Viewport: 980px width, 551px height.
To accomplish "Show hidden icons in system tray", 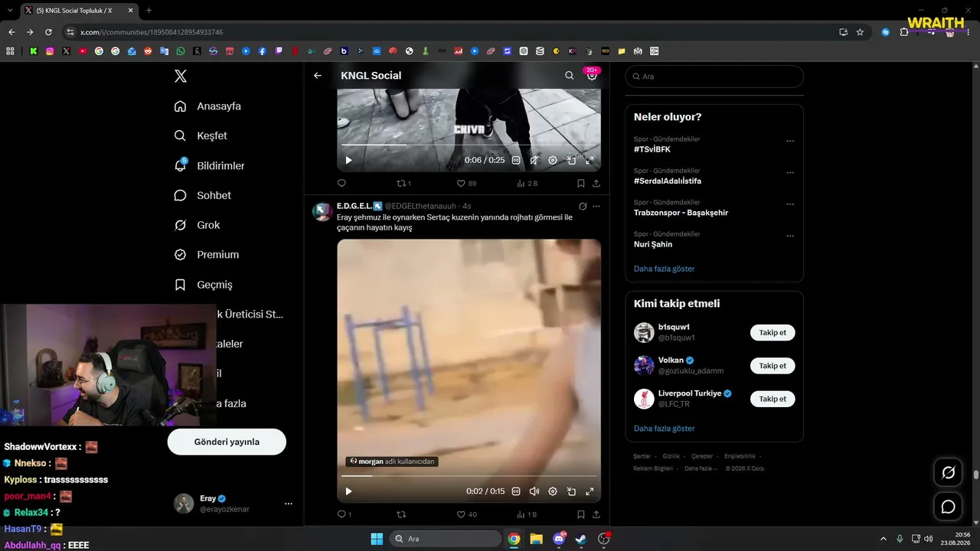I will click(x=883, y=539).
